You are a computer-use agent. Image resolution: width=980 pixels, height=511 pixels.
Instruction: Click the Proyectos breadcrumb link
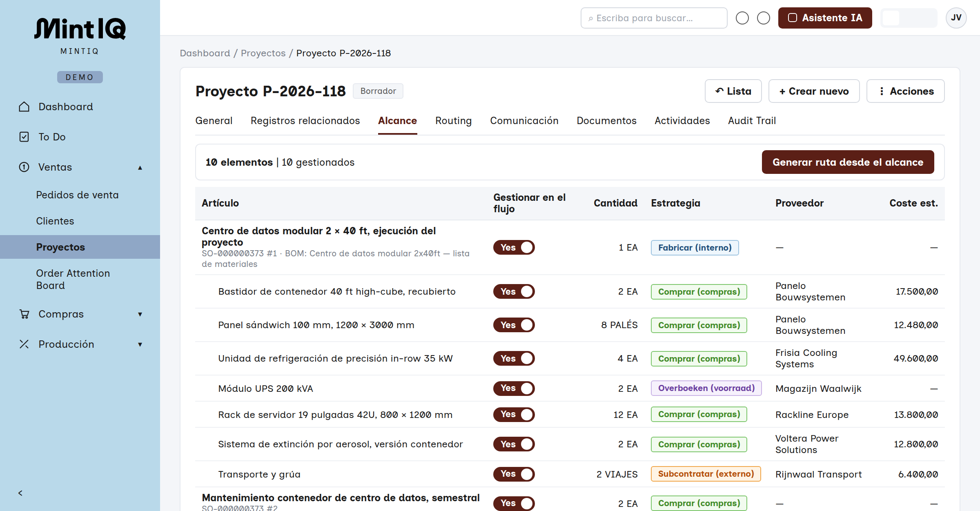click(x=263, y=53)
